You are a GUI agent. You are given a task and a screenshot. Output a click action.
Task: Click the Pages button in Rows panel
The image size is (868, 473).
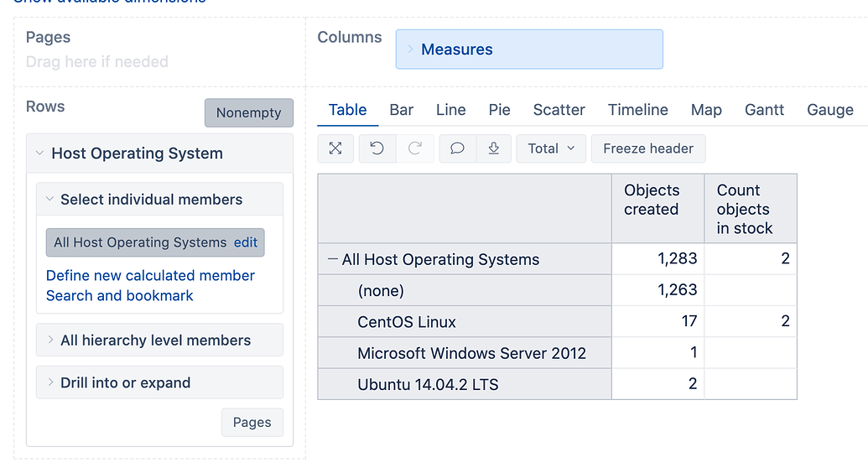point(252,423)
